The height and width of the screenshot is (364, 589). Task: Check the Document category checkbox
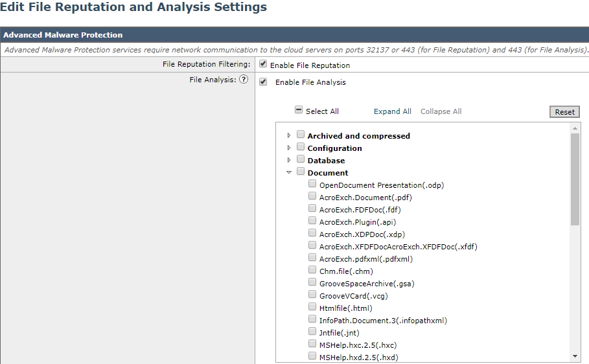(x=301, y=171)
